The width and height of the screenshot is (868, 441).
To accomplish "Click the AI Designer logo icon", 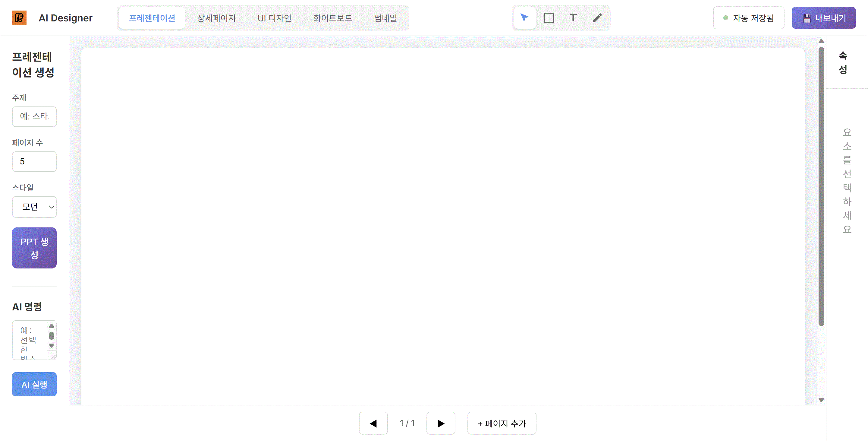I will coord(19,17).
